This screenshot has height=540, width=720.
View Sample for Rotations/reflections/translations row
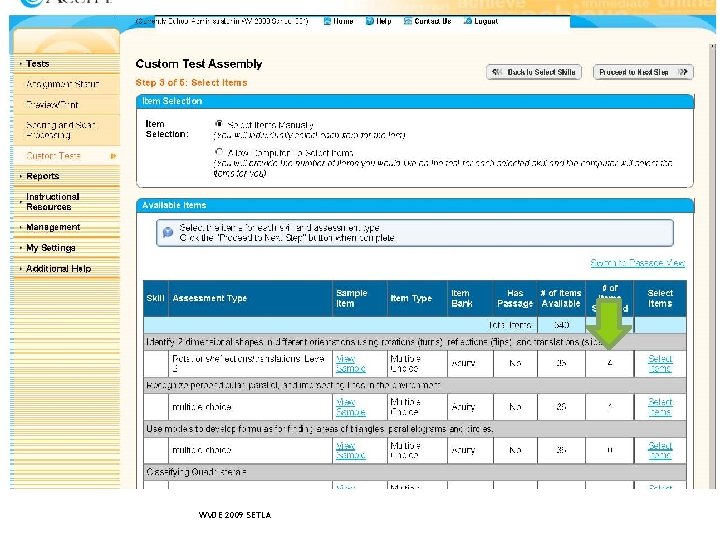350,364
